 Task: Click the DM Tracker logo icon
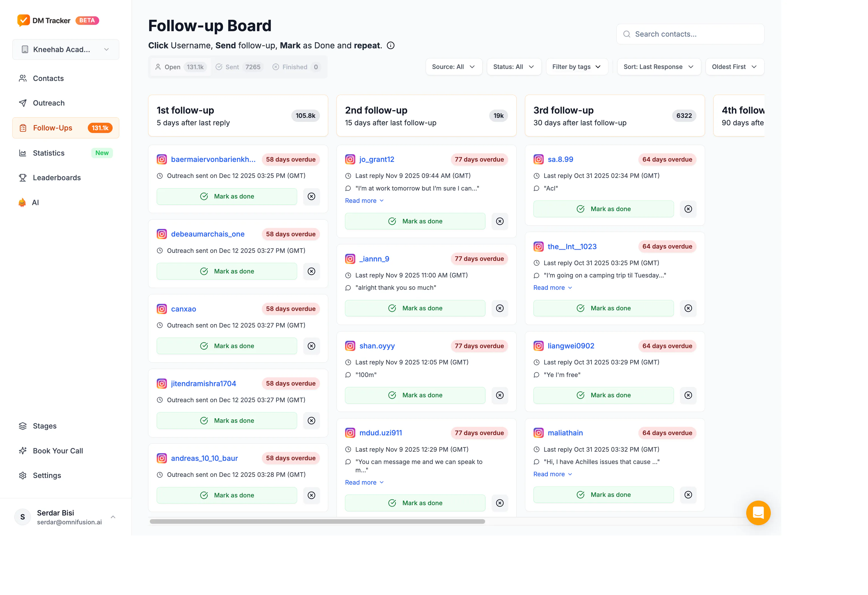point(23,21)
